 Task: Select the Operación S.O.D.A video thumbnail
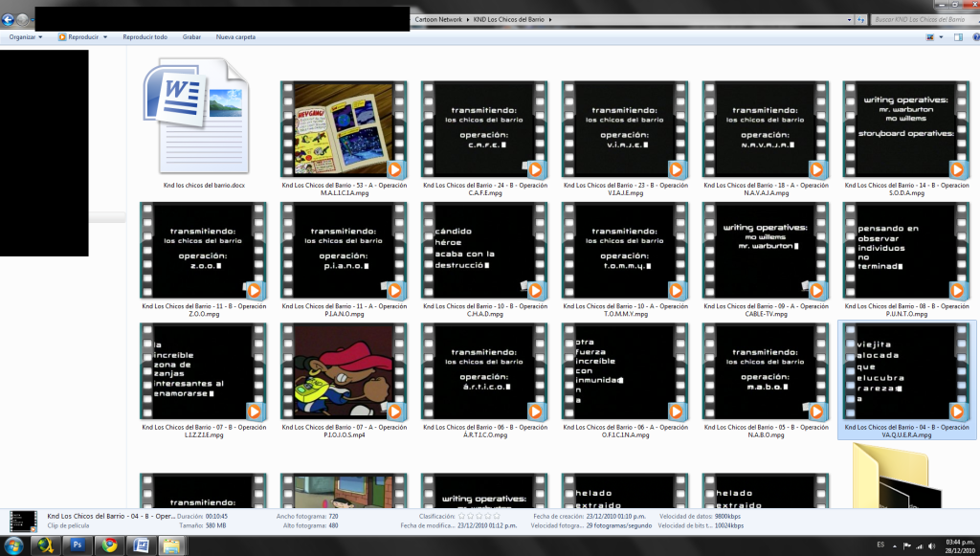coord(906,129)
